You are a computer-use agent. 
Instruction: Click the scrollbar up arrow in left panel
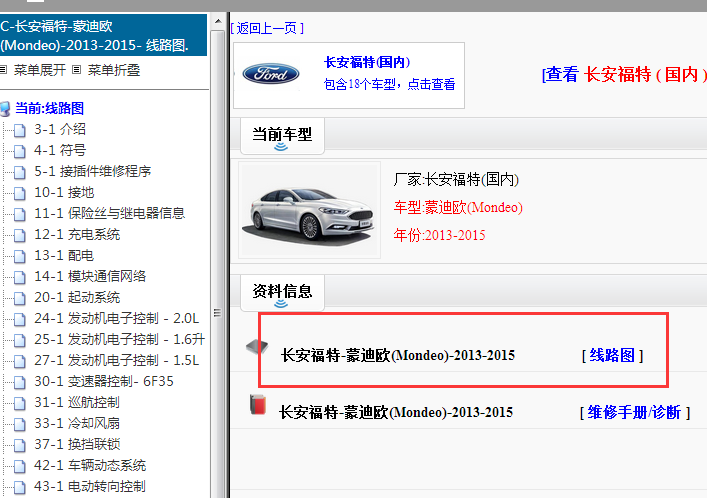(x=218, y=21)
